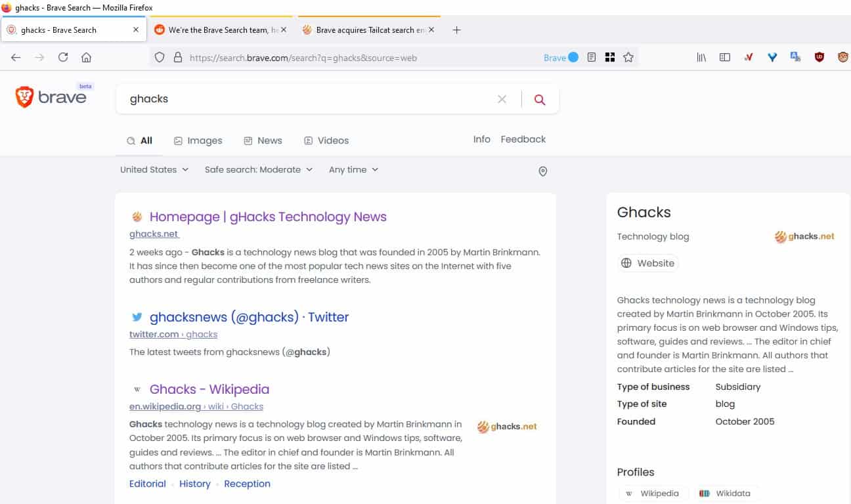Viewport: 851px width, 504px height.
Task: Open the 'Ghacks - Wikipedia' result
Action: coord(209,389)
